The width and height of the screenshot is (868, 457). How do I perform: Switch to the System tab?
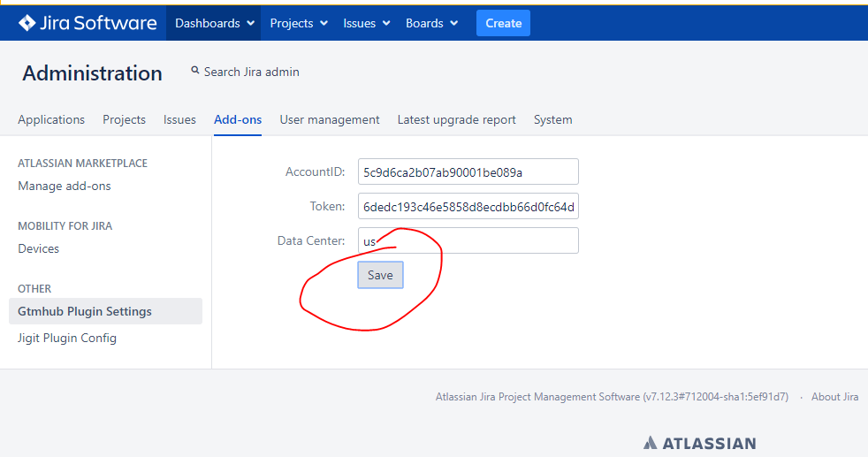552,119
